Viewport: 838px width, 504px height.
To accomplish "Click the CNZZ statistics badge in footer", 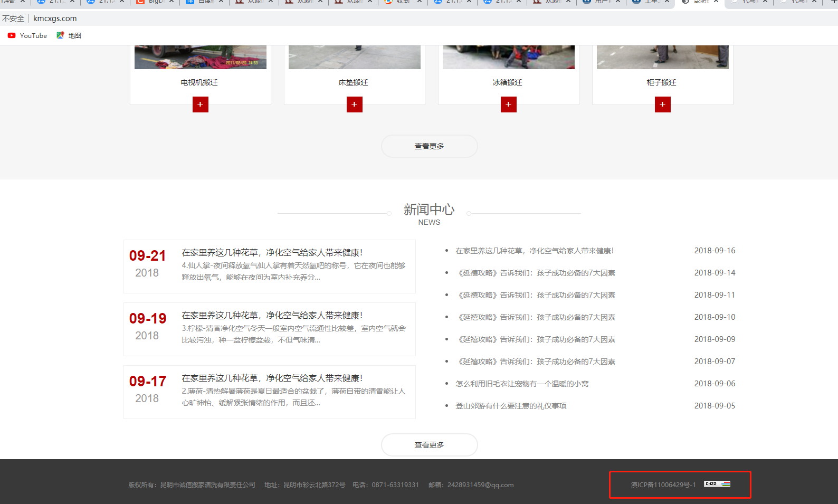I will [717, 484].
